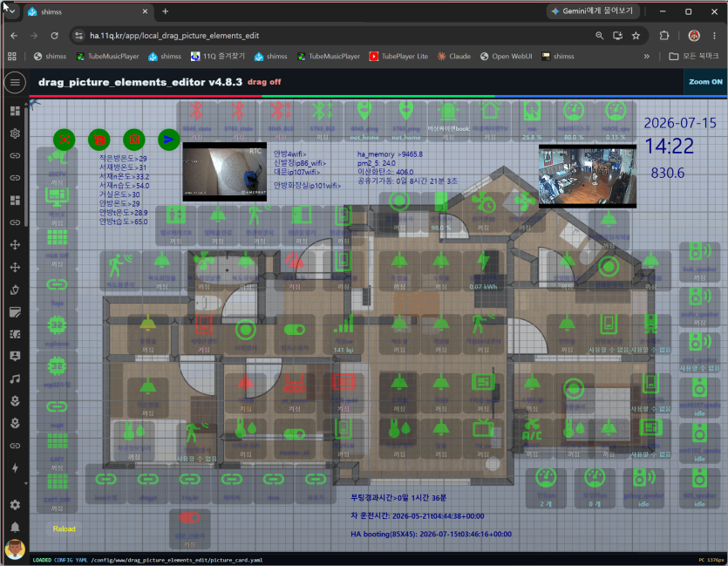Flip the red toggle switch below the link icons
The height and width of the screenshot is (566, 728).
[190, 518]
